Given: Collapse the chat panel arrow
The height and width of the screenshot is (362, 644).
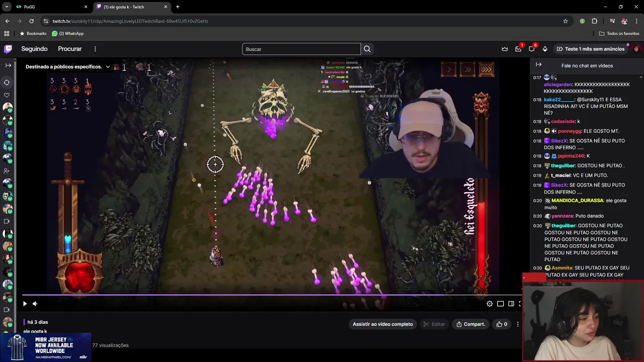Looking at the screenshot, I should click(x=538, y=65).
